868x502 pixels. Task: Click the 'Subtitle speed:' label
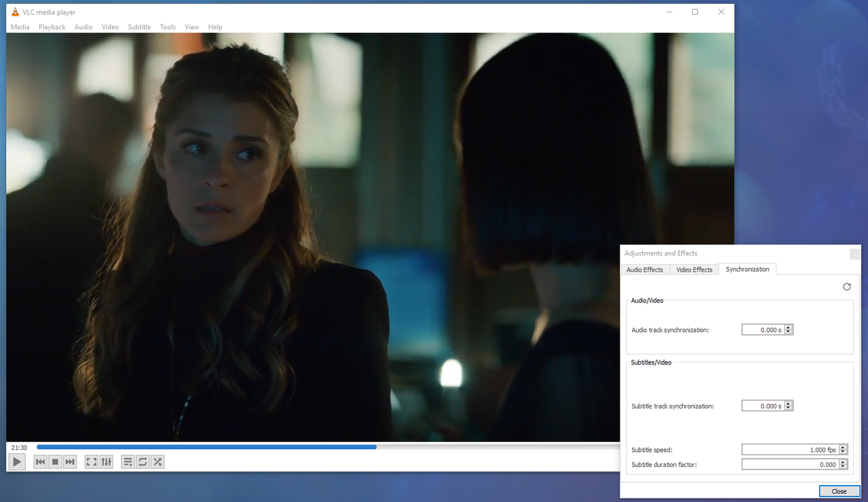tap(652, 450)
